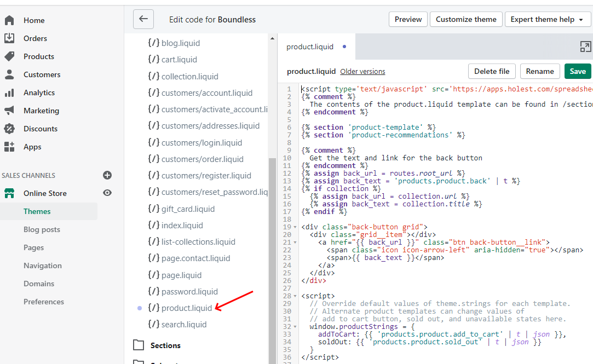Collapse code fold arrow at line 19
The width and height of the screenshot is (593, 364).
[296, 227]
